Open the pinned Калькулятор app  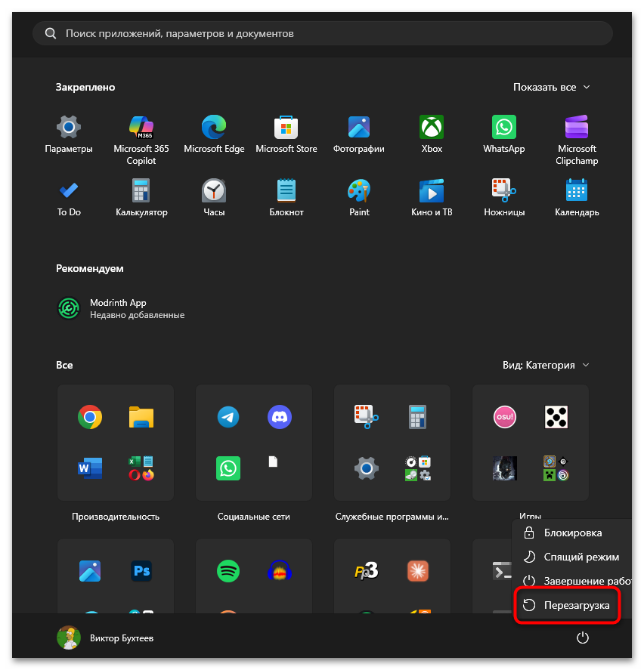tap(141, 197)
